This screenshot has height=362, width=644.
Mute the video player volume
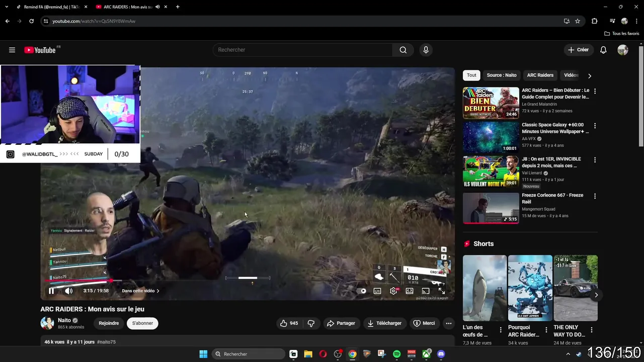pos(69,291)
